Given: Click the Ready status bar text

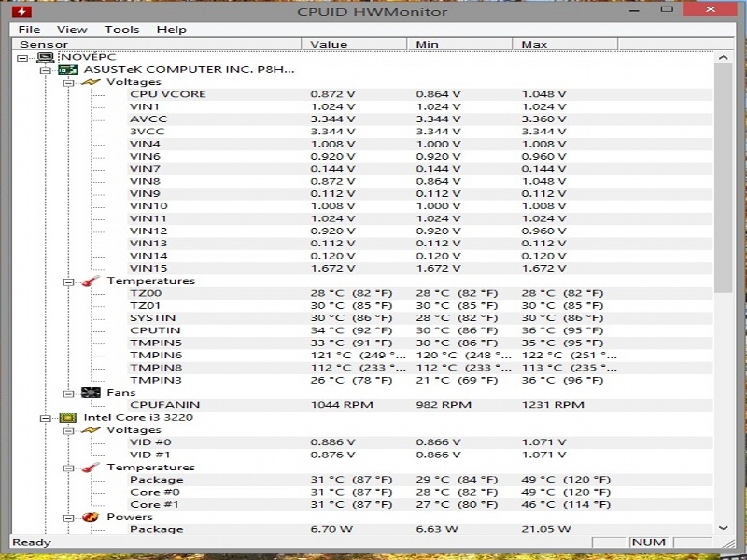Looking at the screenshot, I should 32,542.
